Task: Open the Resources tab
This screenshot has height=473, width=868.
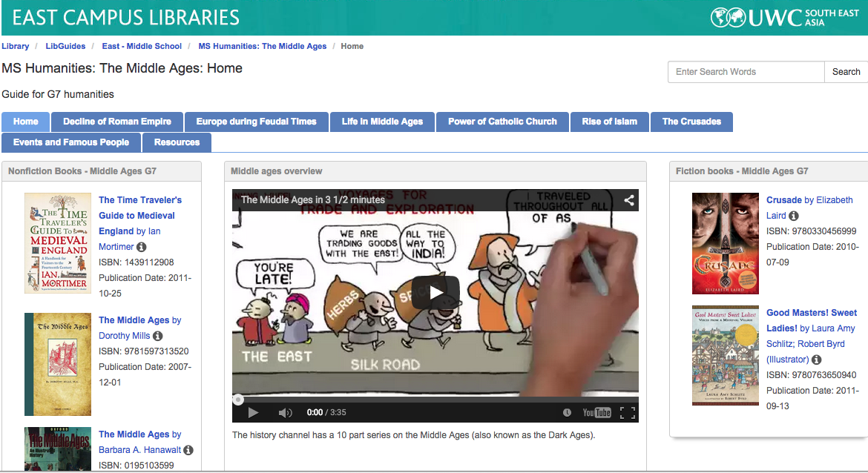Action: (177, 142)
